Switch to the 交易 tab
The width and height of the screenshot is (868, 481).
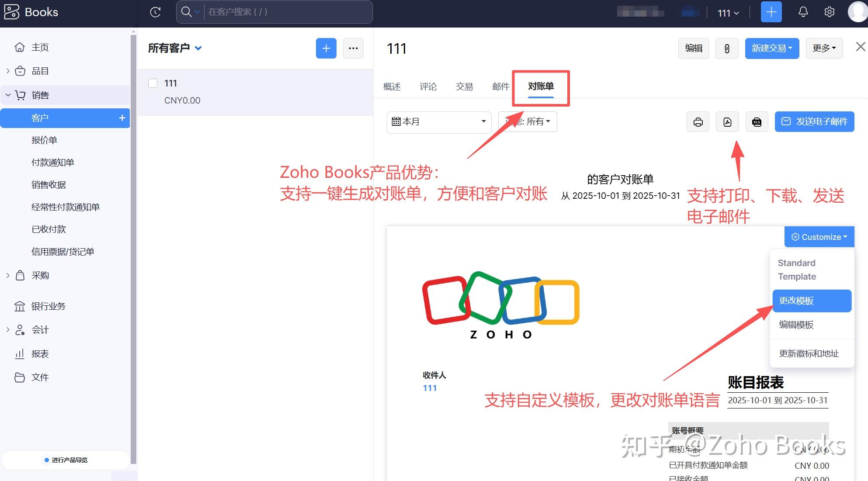coord(465,87)
